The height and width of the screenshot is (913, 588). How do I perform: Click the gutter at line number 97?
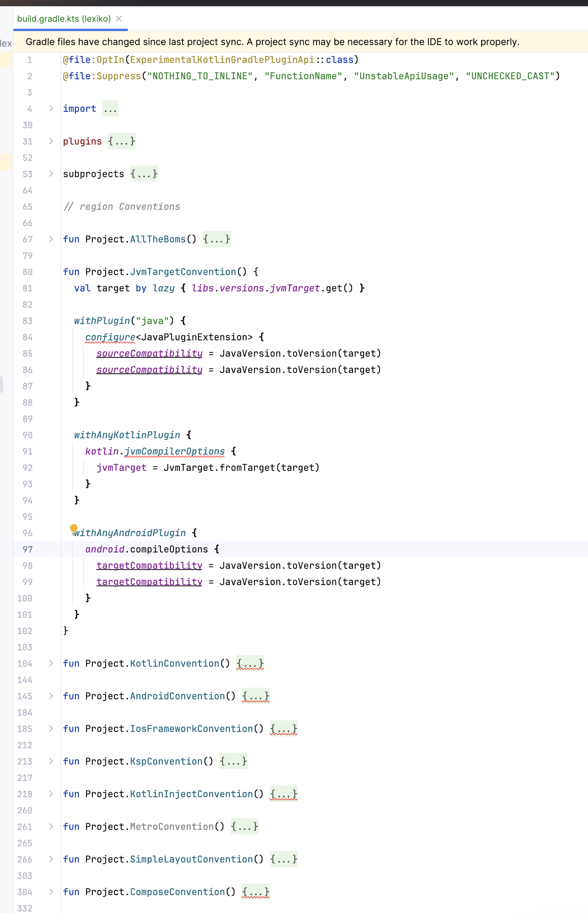[28, 549]
